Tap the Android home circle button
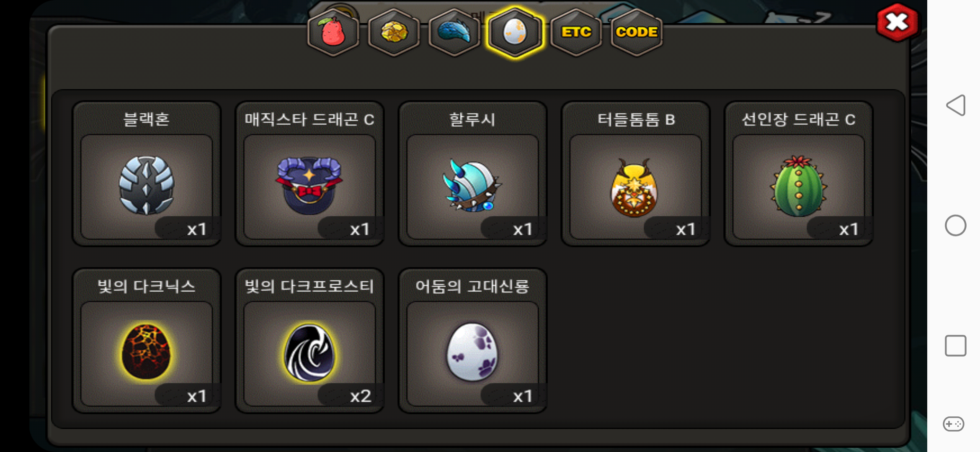This screenshot has width=980, height=452. pos(956,226)
